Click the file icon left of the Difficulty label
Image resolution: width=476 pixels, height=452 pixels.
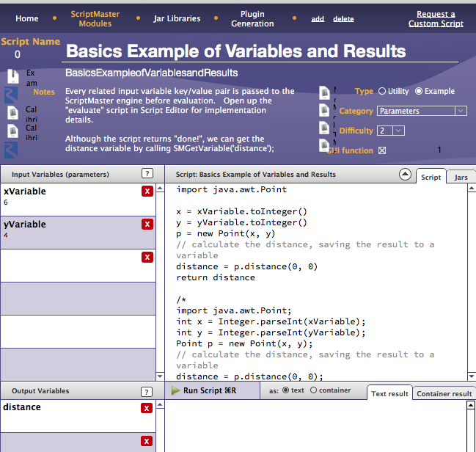324,128
